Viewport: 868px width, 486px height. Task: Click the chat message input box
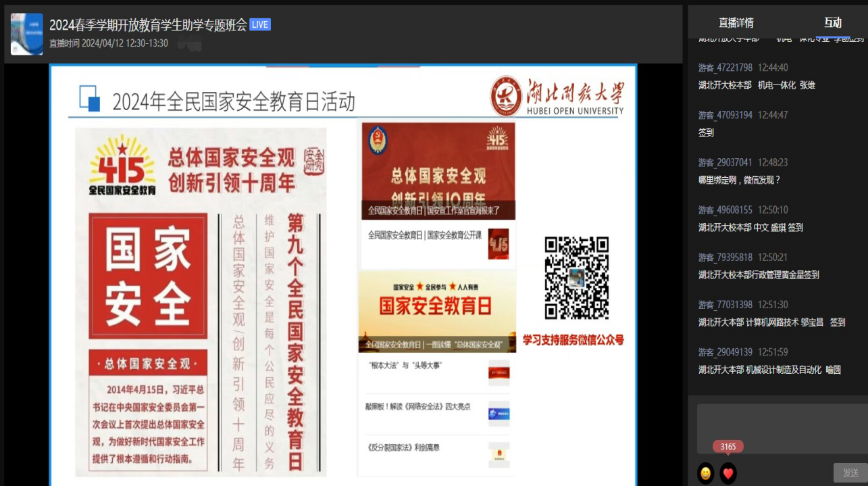point(782,429)
